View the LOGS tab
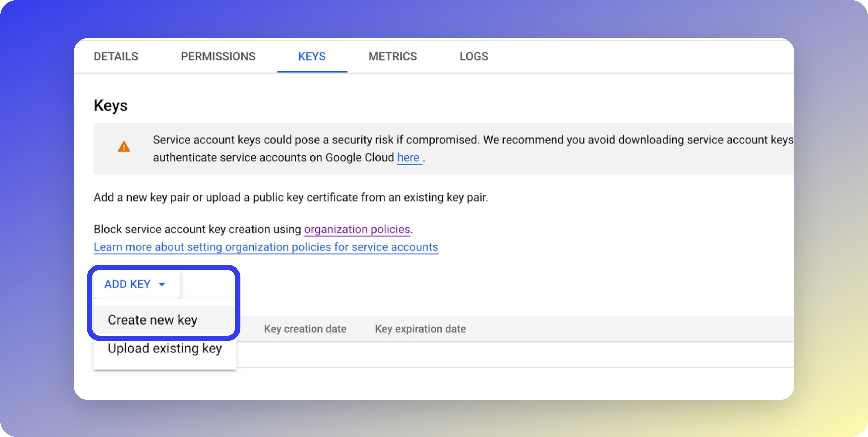The image size is (868, 437). click(474, 56)
